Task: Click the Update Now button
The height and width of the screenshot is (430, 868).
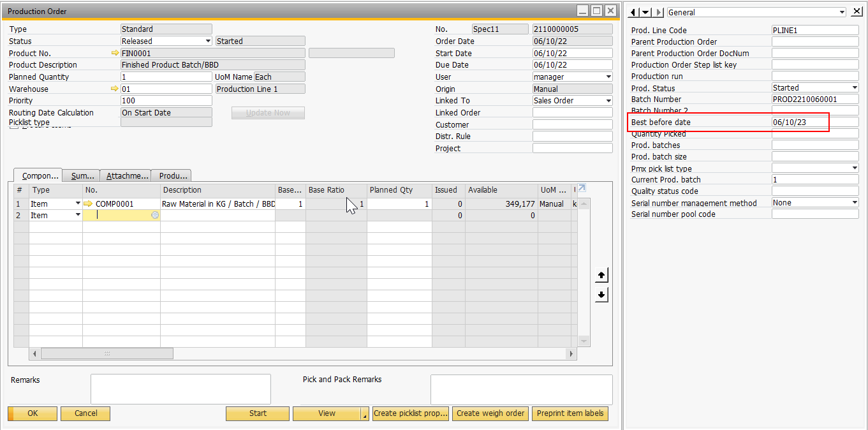Action: [268, 113]
